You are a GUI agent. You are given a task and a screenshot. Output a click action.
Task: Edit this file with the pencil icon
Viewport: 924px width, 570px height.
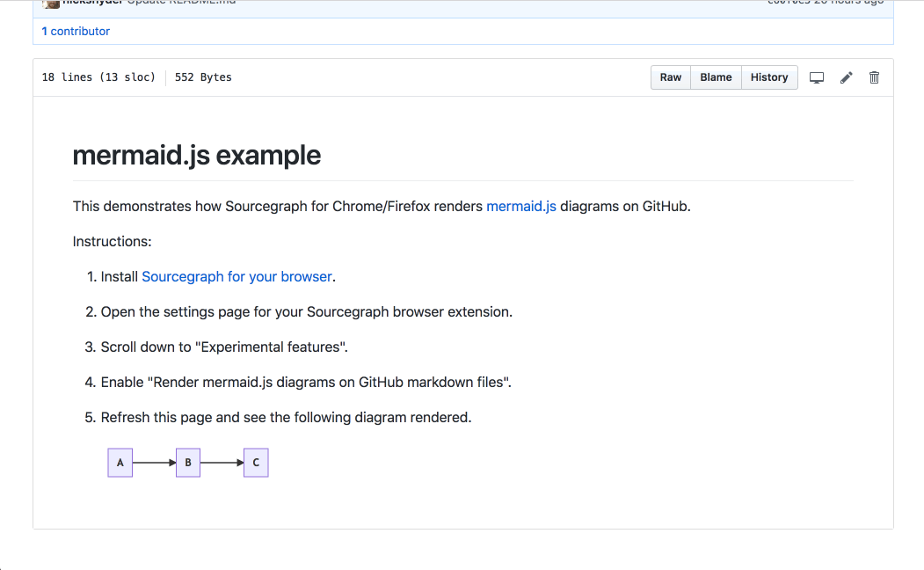(x=847, y=77)
